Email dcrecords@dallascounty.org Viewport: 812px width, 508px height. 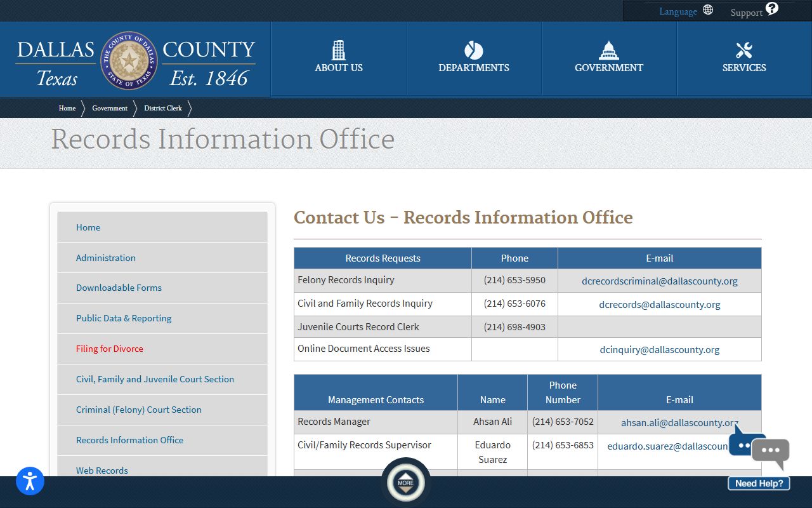tap(660, 304)
